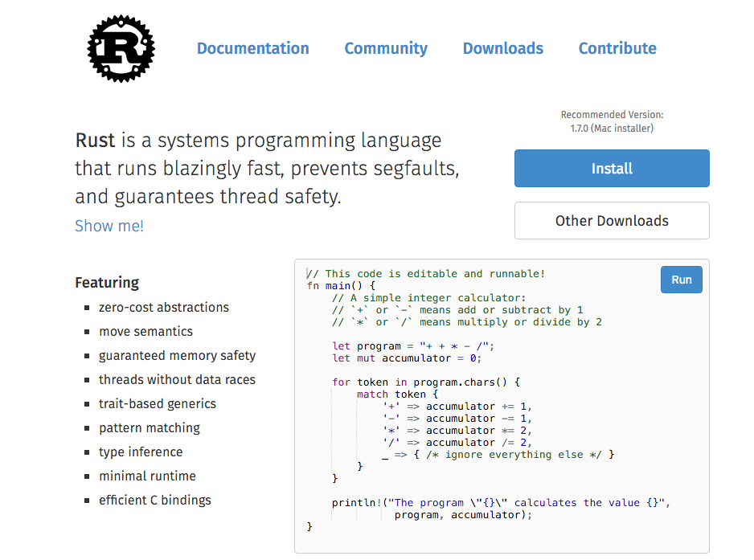
Task: Put cursor in the println! statement line
Action: (500, 503)
